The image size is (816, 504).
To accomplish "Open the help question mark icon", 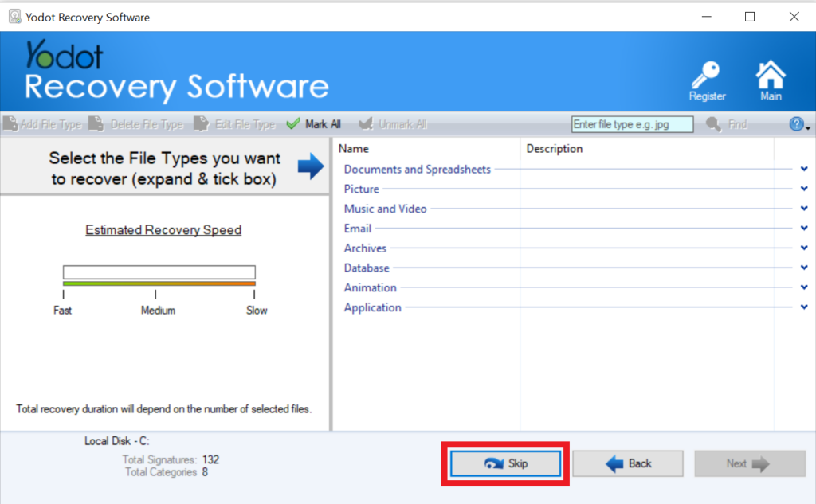I will 796,124.
